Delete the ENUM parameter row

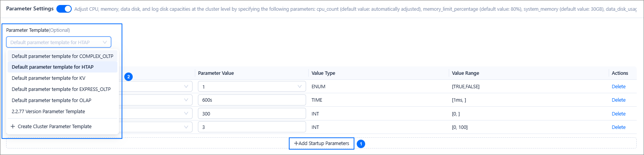click(618, 87)
